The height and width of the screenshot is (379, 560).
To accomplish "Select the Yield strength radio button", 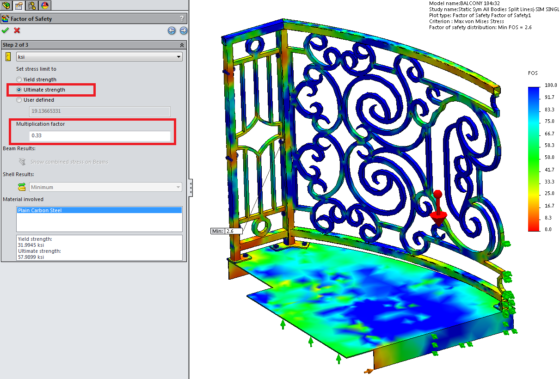I will (x=19, y=79).
